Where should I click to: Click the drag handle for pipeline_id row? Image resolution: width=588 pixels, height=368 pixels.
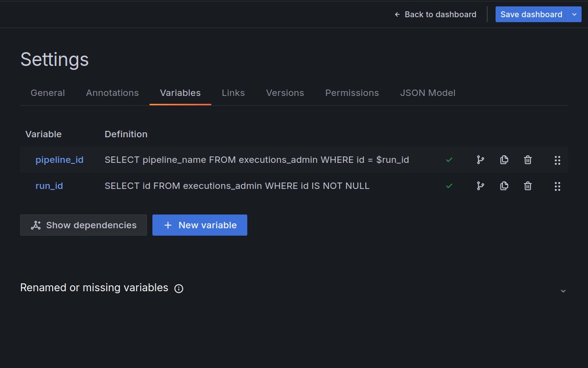(x=557, y=160)
